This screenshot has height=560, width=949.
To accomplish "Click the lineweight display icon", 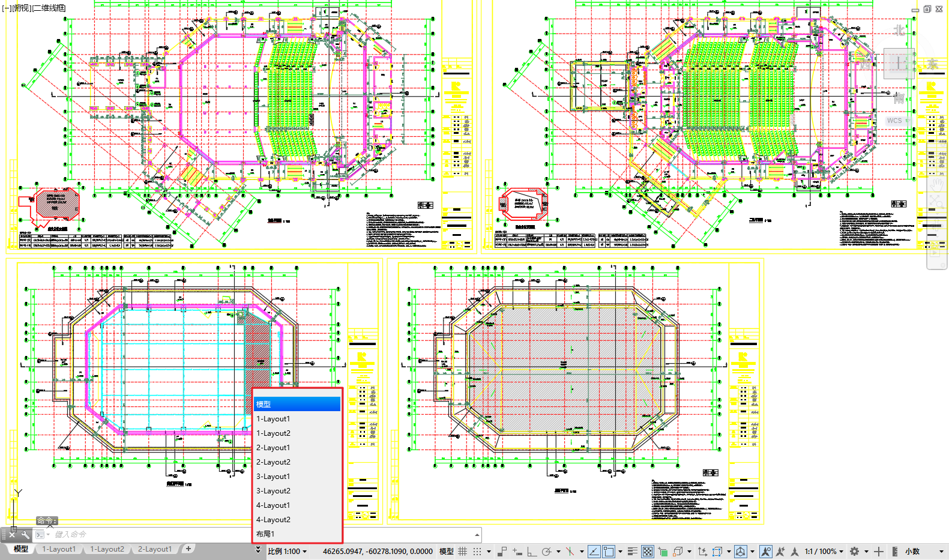I will [632, 551].
